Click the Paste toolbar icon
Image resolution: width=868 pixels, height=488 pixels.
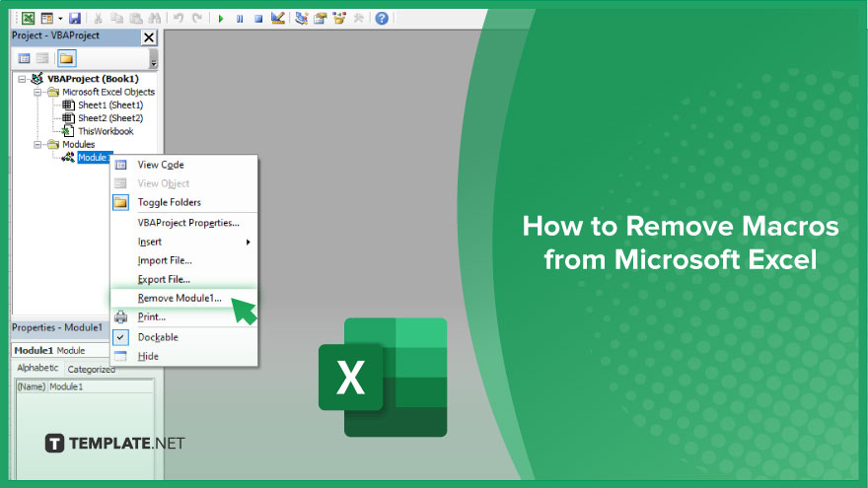click(x=136, y=19)
